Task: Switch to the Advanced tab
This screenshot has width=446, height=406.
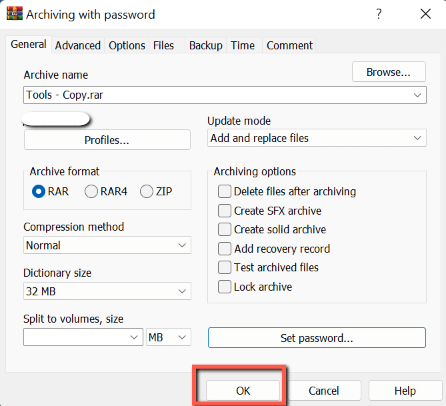Action: pyautogui.click(x=78, y=45)
